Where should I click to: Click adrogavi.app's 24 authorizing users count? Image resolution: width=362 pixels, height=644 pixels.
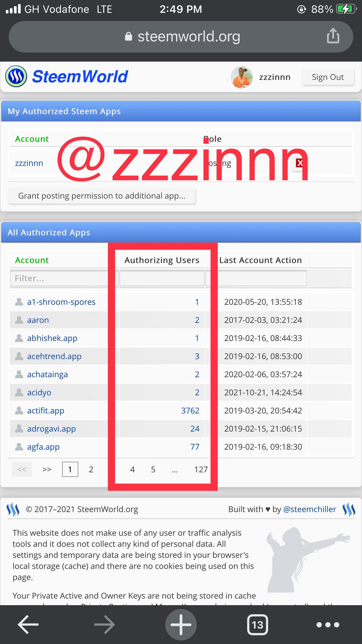pos(195,429)
